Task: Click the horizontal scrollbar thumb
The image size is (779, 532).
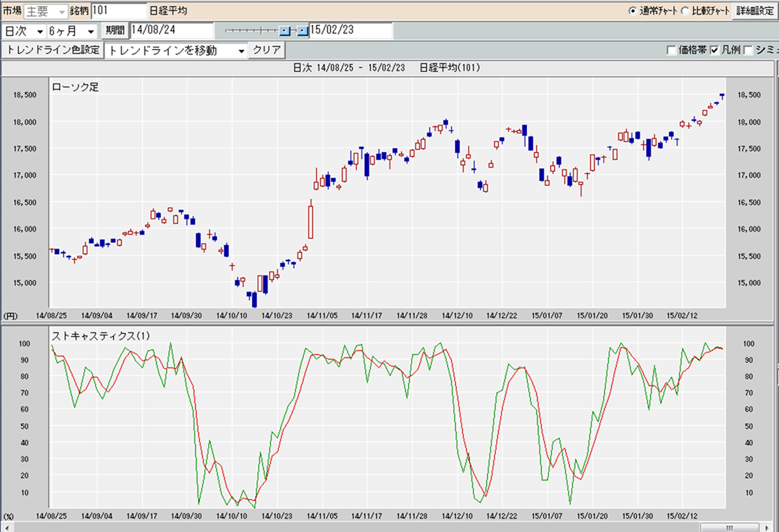Action: pos(729,527)
